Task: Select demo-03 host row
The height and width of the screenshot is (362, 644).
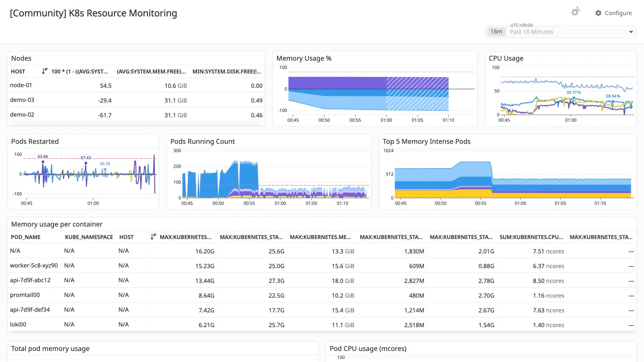Action: [136, 100]
